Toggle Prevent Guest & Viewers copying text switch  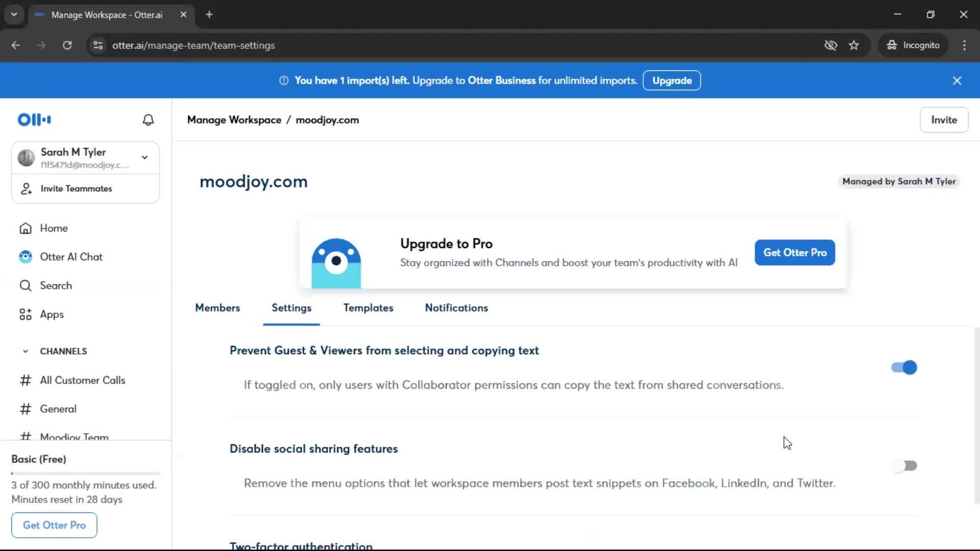pyautogui.click(x=904, y=368)
